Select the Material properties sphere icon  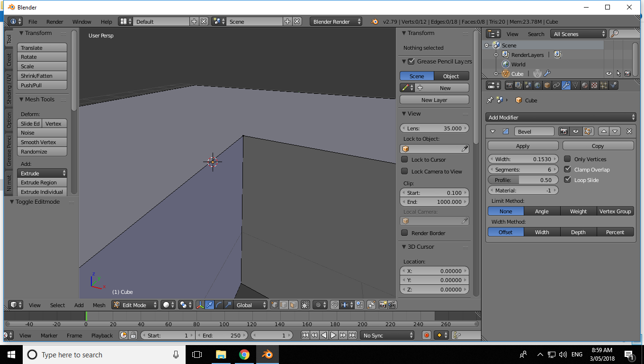click(x=585, y=85)
